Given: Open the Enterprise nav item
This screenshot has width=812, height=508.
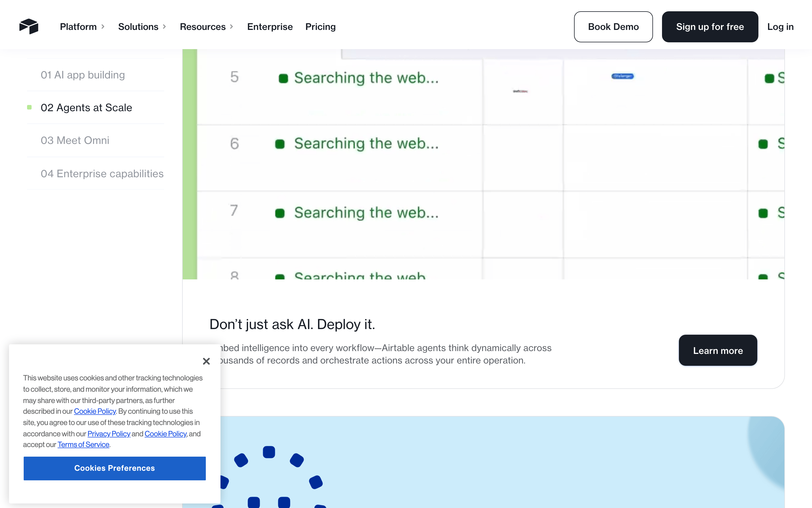Looking at the screenshot, I should pyautogui.click(x=270, y=27).
